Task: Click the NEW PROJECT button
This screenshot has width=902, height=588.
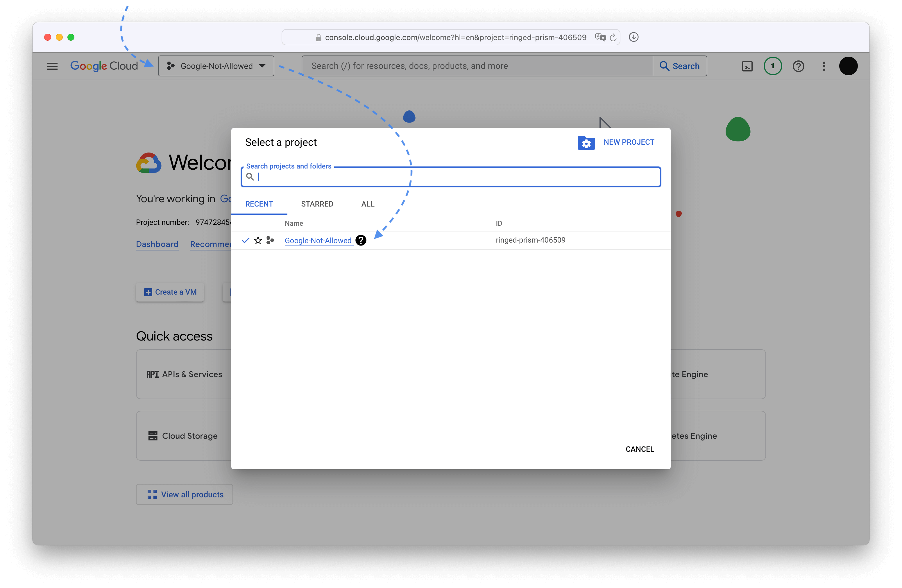Action: click(x=616, y=142)
